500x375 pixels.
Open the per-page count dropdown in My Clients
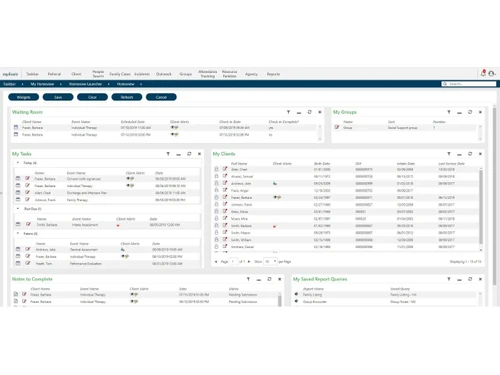point(270,262)
